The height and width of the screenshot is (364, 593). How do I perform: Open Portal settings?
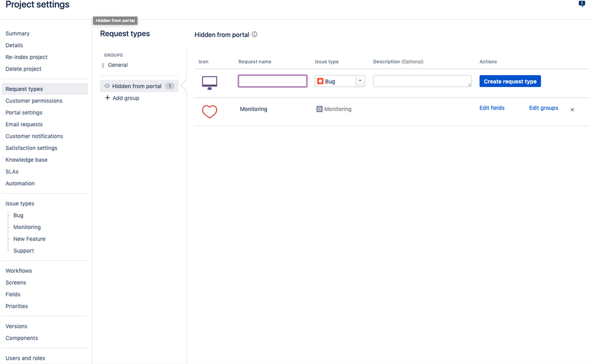24,113
